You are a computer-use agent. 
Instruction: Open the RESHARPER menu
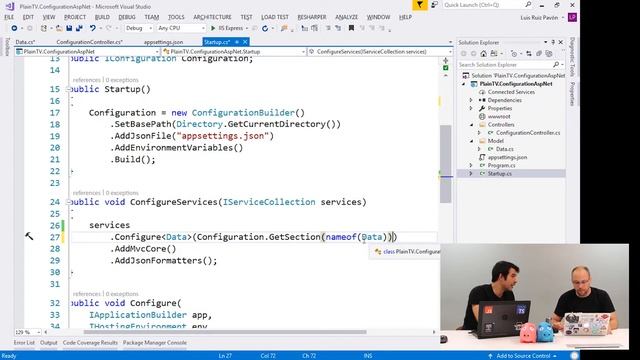312,17
